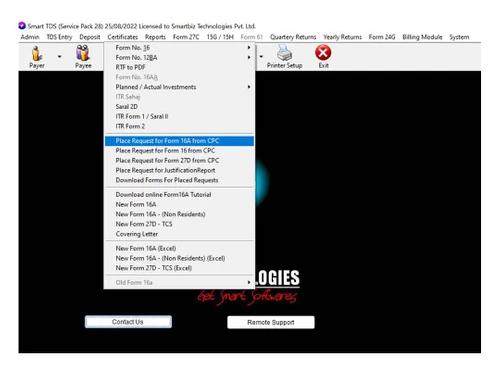
Task: Open the Admin menu
Action: 30,37
